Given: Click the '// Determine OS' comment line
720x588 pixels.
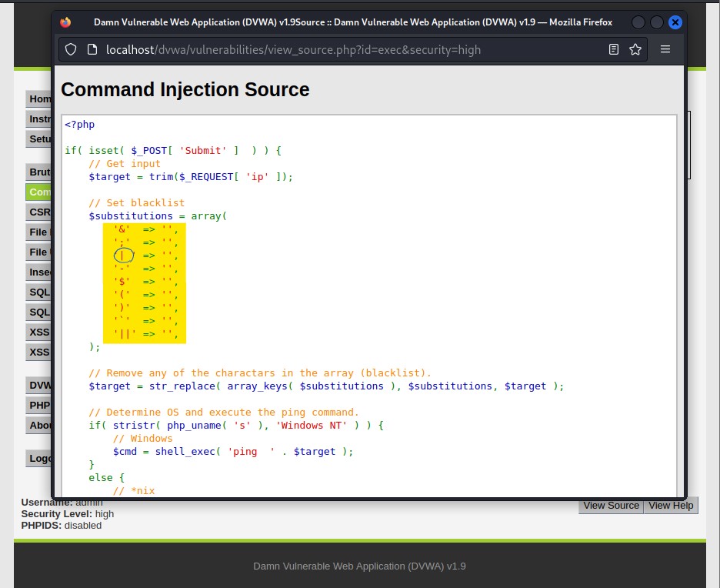Looking at the screenshot, I should (224, 412).
